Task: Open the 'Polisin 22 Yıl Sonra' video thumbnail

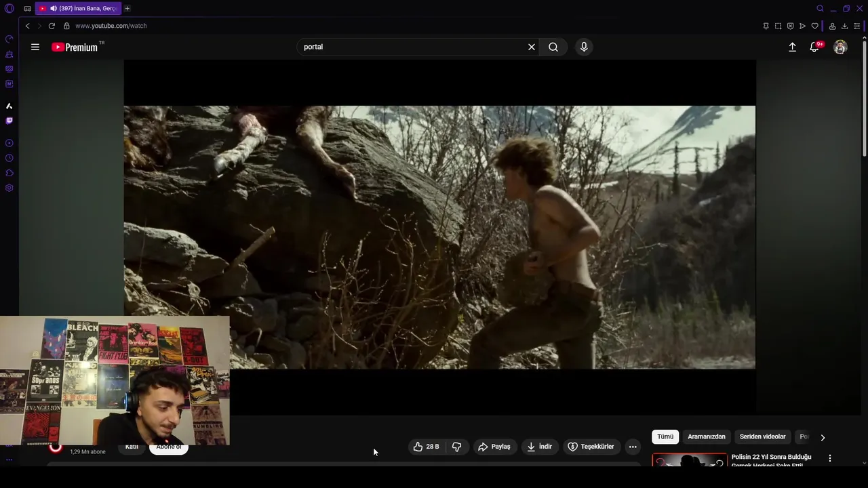Action: coord(690,460)
